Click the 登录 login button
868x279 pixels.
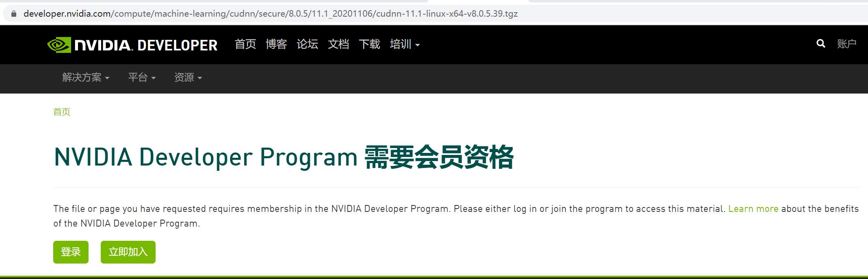pyautogui.click(x=71, y=252)
